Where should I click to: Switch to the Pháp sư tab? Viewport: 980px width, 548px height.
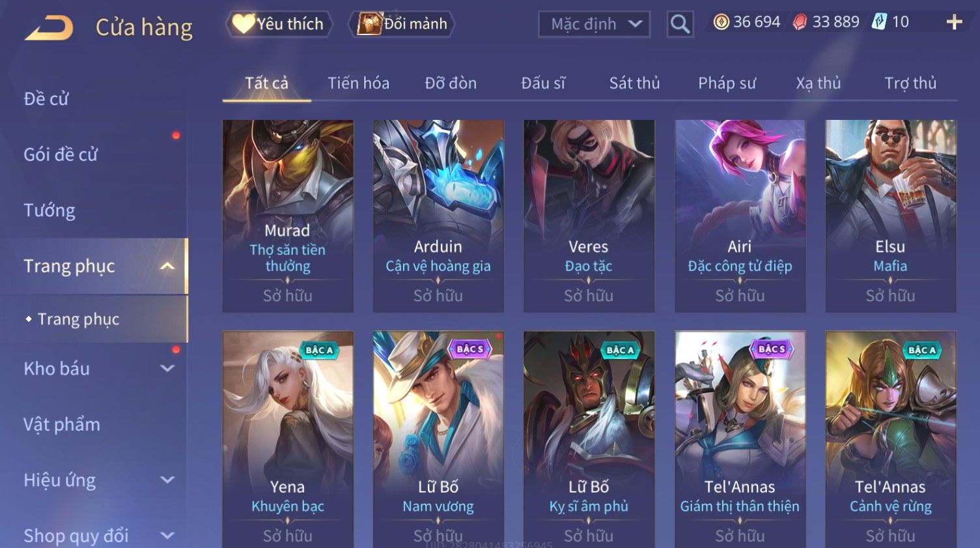click(727, 83)
